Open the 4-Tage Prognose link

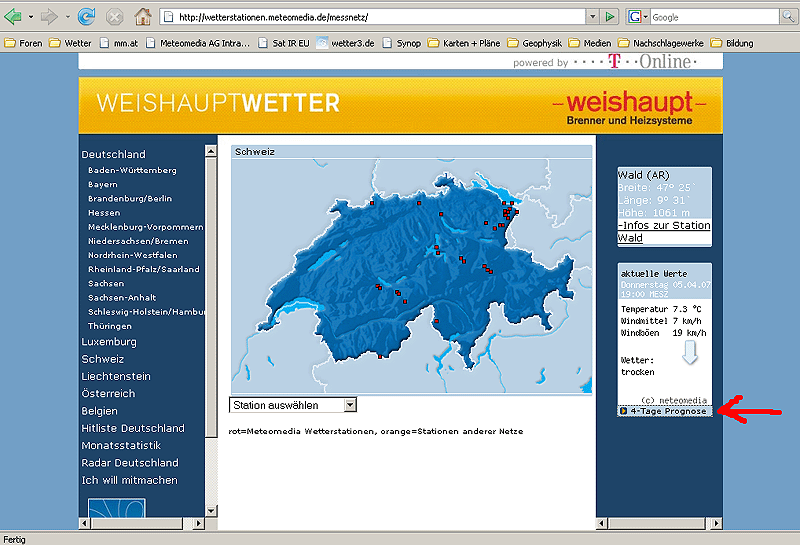[665, 411]
